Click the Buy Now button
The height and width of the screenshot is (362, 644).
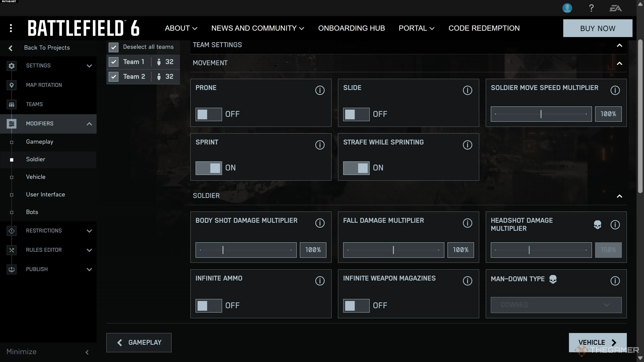click(598, 28)
